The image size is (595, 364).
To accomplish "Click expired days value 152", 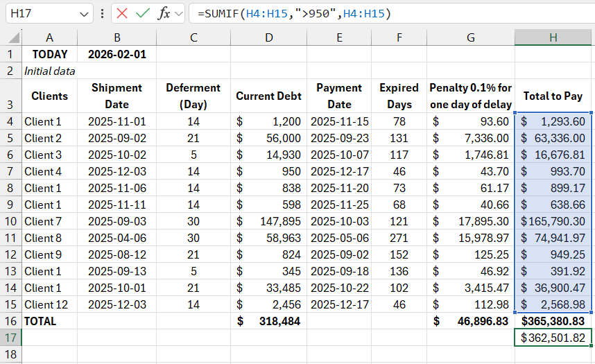I will [x=399, y=254].
